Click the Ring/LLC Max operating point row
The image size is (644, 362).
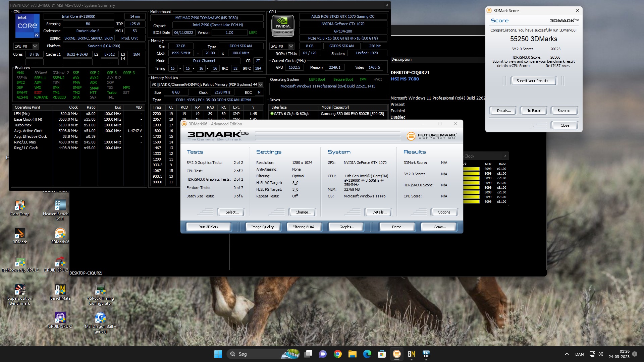(78, 142)
